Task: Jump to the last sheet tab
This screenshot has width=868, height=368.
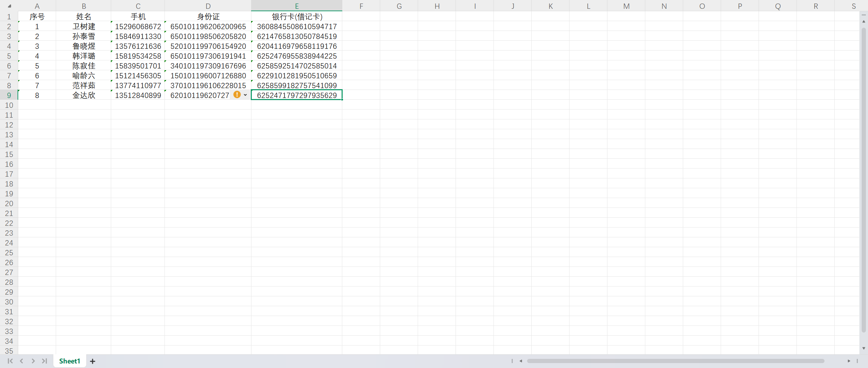Action: point(45,361)
